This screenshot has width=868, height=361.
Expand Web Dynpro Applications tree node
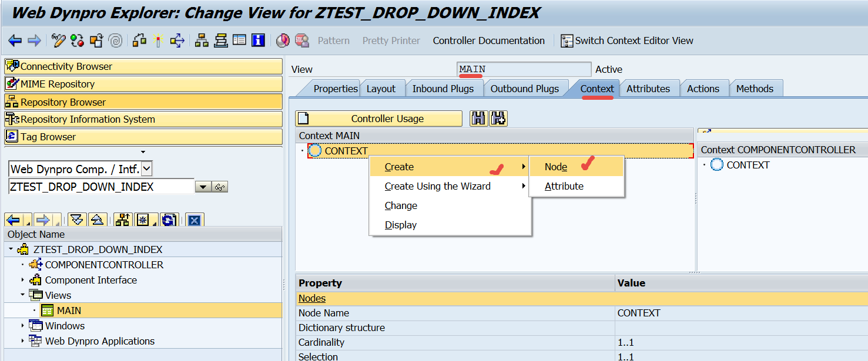tap(23, 341)
